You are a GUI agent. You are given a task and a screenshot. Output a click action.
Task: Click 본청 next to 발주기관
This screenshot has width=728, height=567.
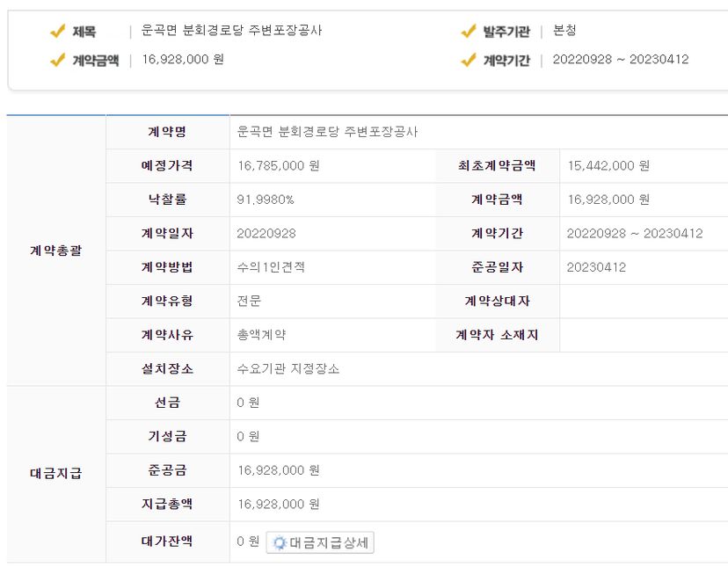[x=564, y=32]
